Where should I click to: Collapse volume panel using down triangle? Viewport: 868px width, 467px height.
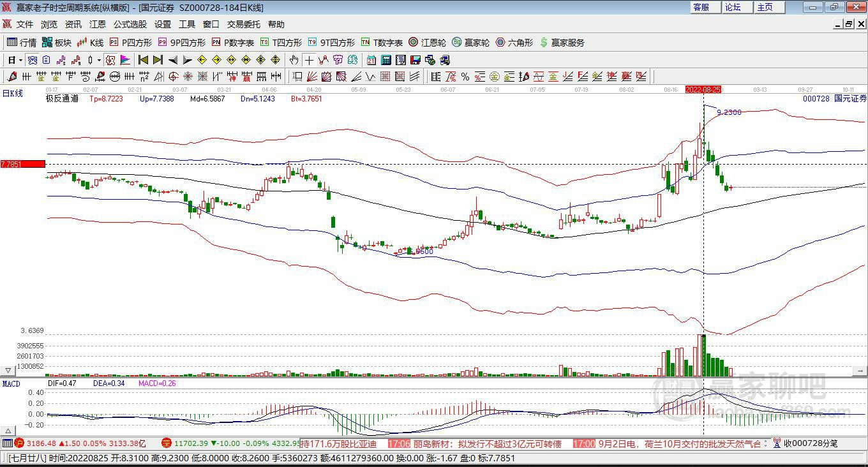tap(8, 370)
